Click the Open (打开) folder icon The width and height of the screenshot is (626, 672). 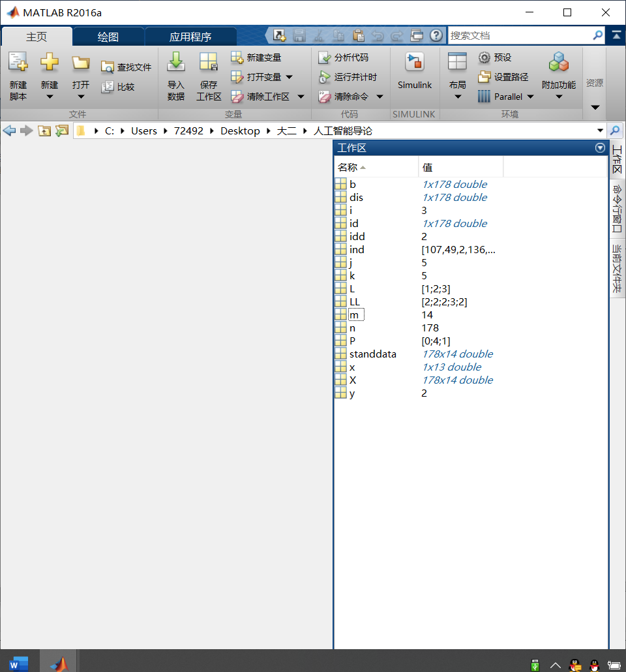(x=81, y=63)
